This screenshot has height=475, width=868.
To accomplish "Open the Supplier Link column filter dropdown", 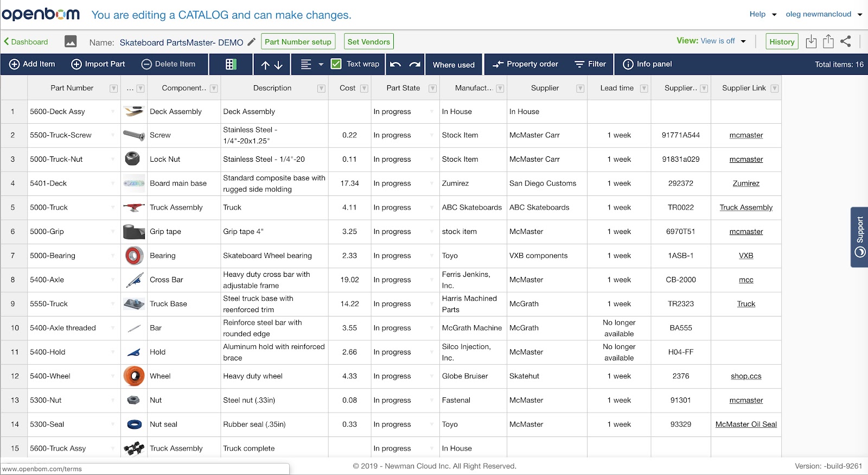I will pos(774,88).
